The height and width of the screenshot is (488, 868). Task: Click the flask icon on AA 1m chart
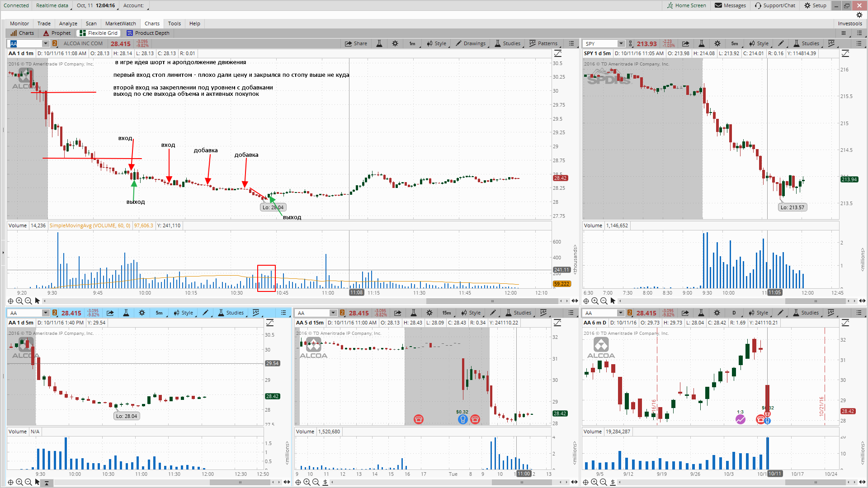tap(379, 43)
